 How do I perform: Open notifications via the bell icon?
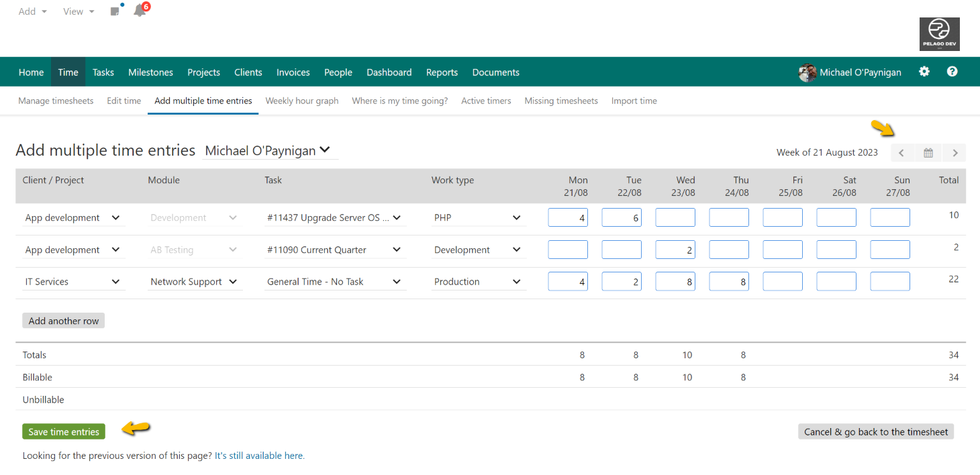pos(139,10)
